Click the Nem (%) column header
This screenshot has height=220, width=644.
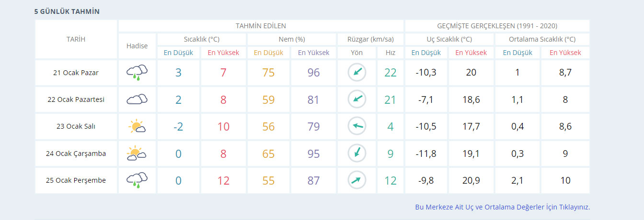(292, 39)
